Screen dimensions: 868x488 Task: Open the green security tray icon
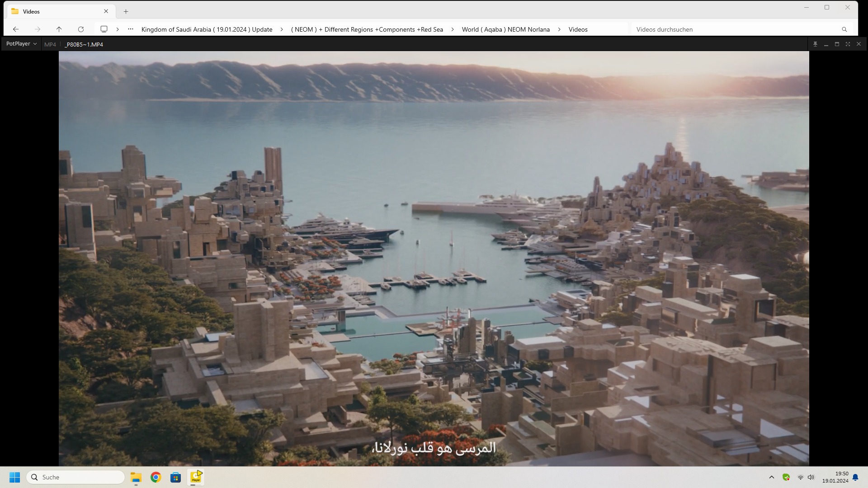click(x=786, y=477)
